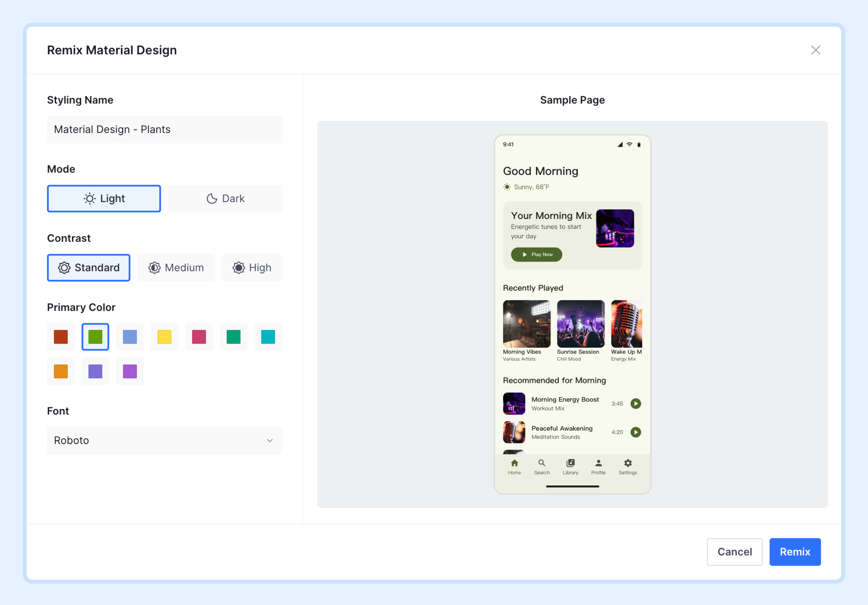This screenshot has width=868, height=605.
Task: Click the Profile person icon in preview
Action: pos(598,463)
